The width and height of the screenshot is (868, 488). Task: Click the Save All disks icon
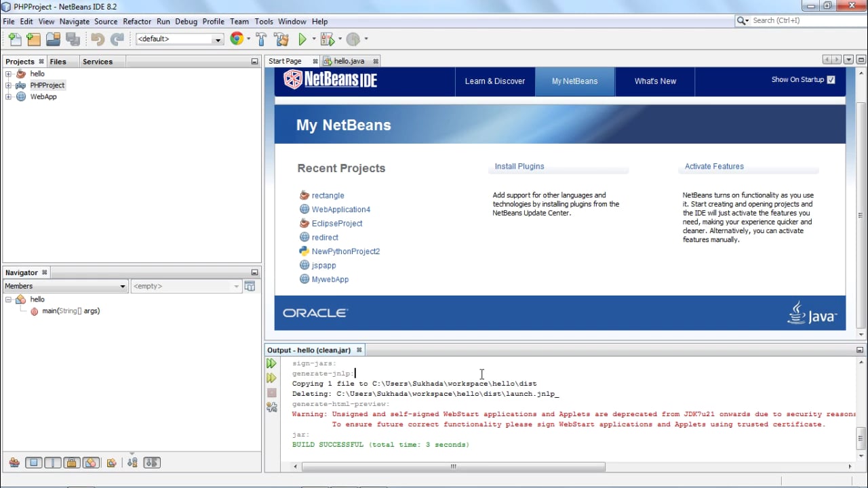click(x=73, y=39)
